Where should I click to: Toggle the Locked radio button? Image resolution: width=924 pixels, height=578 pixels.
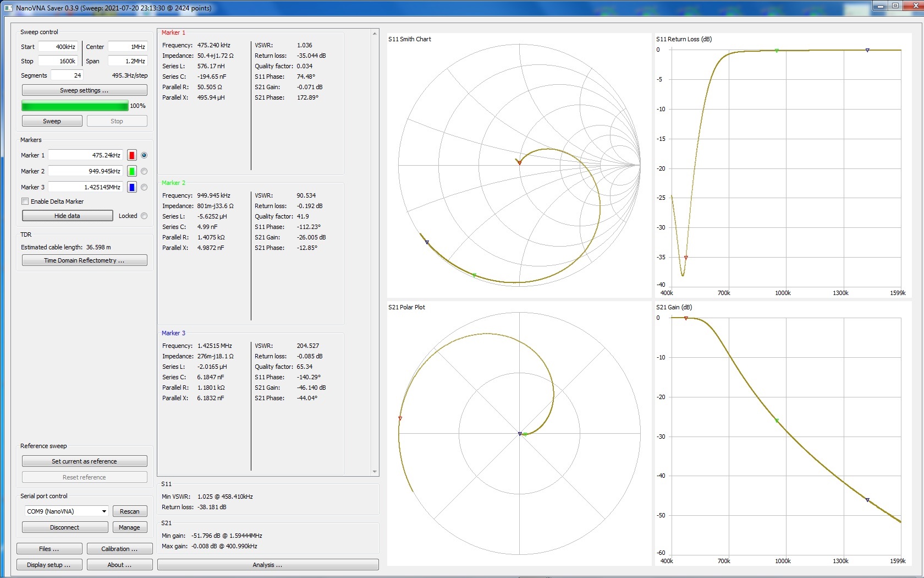pyautogui.click(x=144, y=216)
